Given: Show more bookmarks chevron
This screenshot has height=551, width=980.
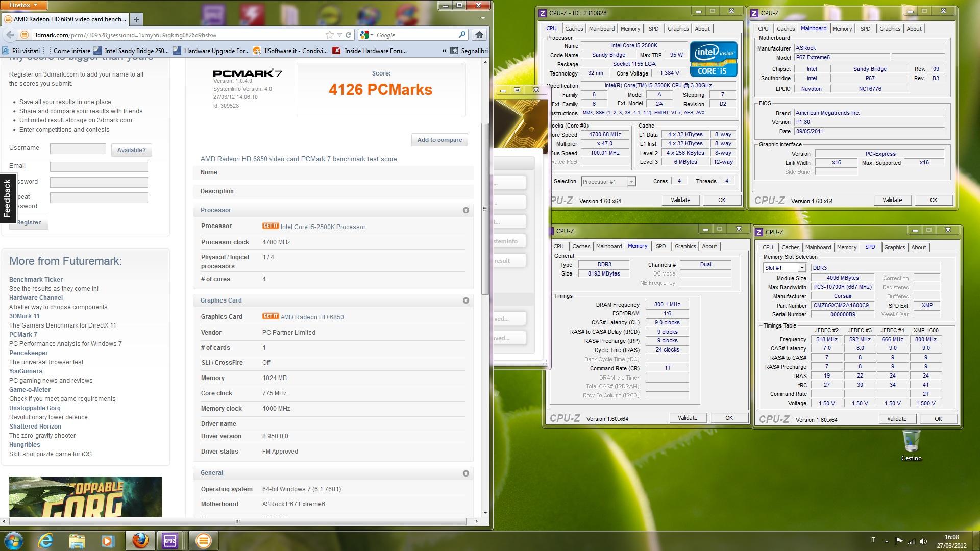Looking at the screenshot, I should (444, 51).
